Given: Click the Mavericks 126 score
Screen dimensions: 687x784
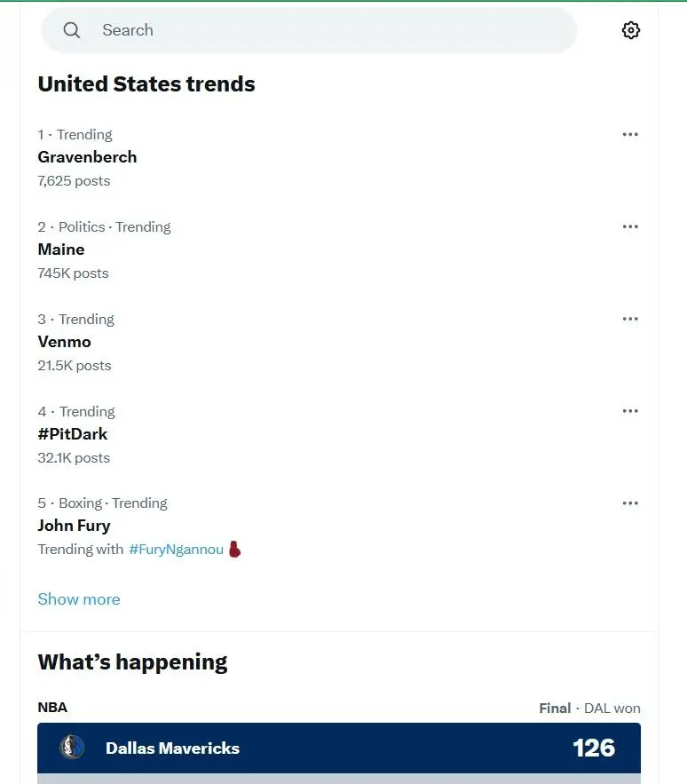Looking at the screenshot, I should pos(594,748).
